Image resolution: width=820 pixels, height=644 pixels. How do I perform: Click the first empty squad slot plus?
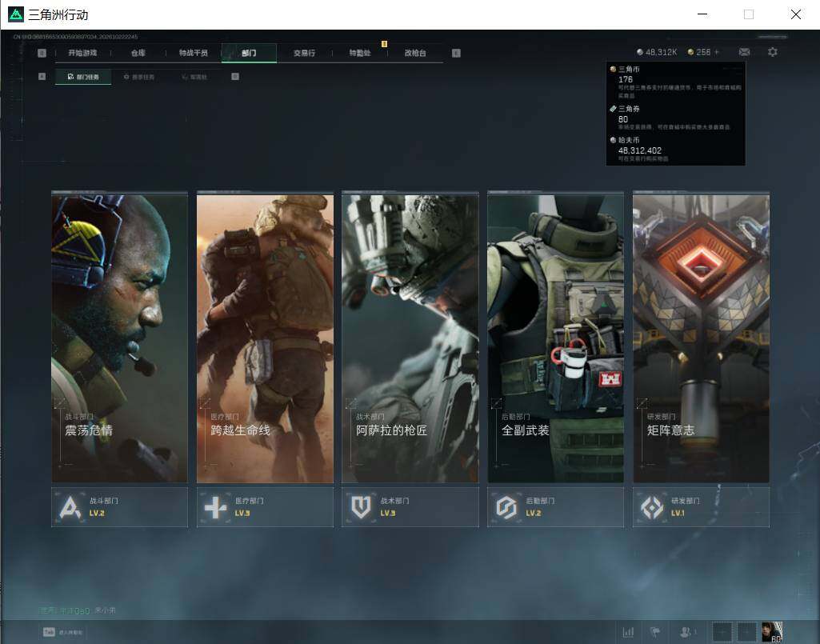click(x=722, y=632)
